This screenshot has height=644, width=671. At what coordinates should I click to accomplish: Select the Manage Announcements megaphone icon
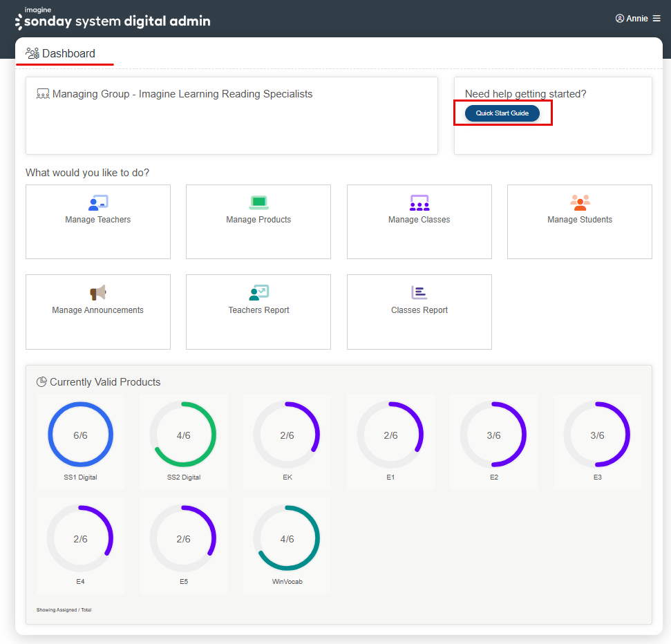pyautogui.click(x=97, y=292)
